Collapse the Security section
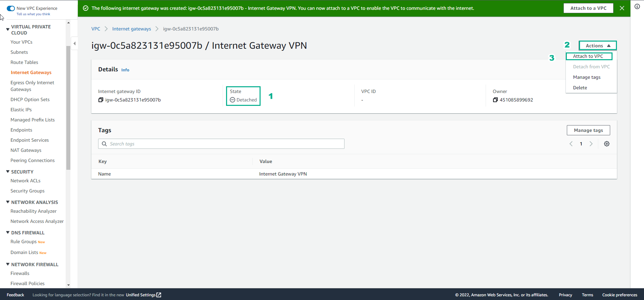Screen dimensions: 644x300 point(8,171)
